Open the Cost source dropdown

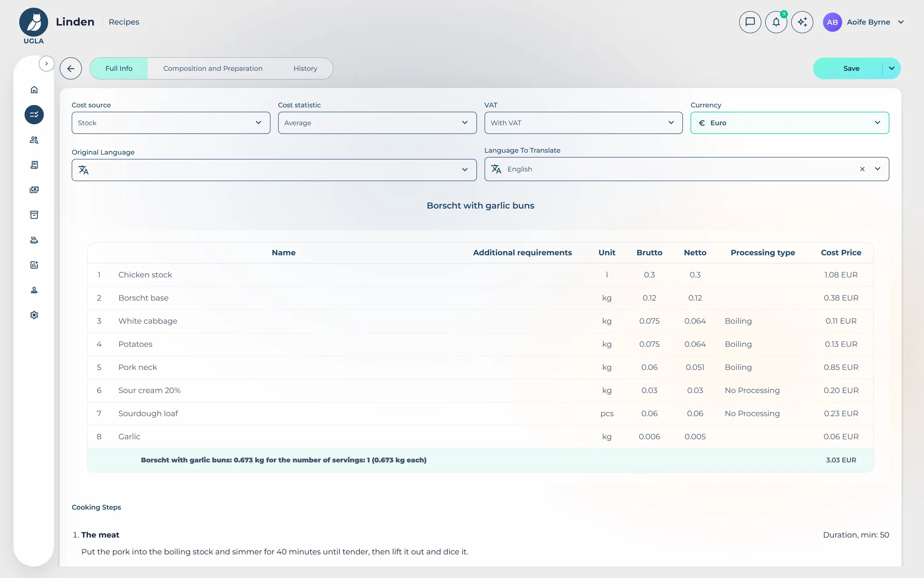(x=171, y=123)
